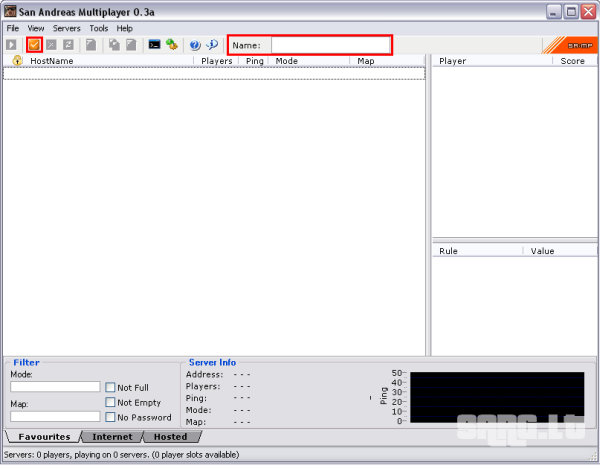600x465 pixels.
Task: Click the 'Name:' label in toolbar
Action: point(246,46)
